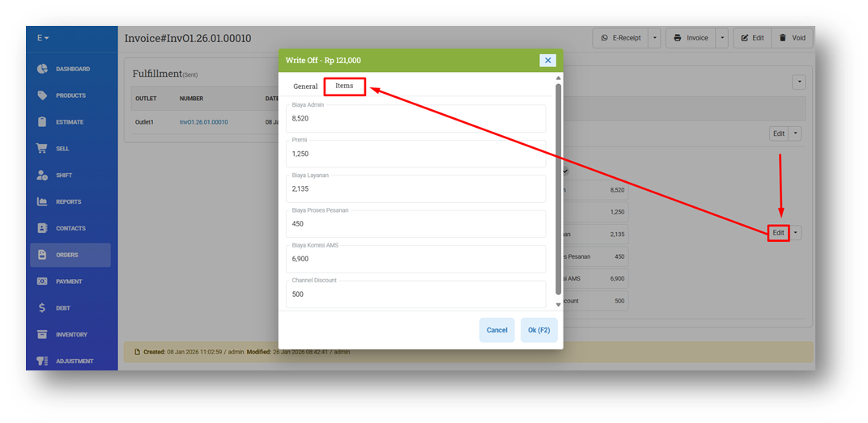The image size is (868, 423).
Task: Expand the Invoice print dropdown arrow
Action: 722,38
